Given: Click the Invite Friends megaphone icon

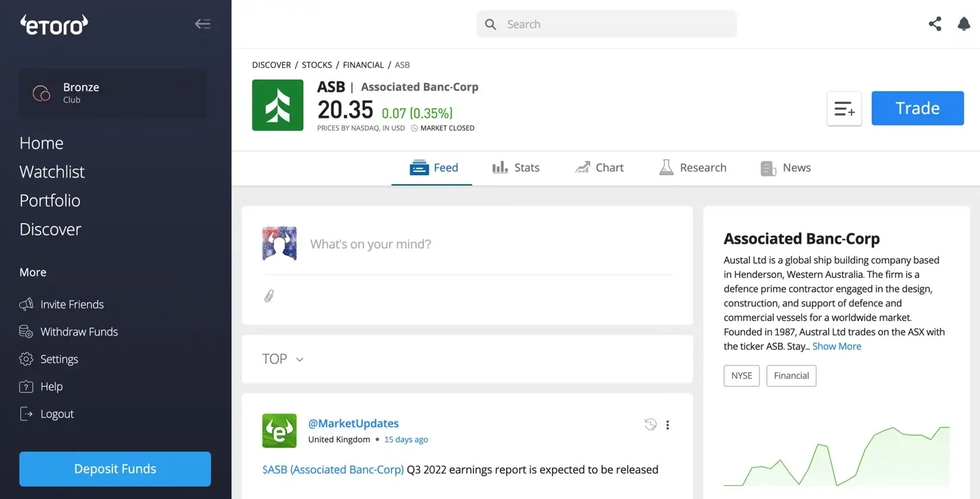Looking at the screenshot, I should click(x=26, y=304).
